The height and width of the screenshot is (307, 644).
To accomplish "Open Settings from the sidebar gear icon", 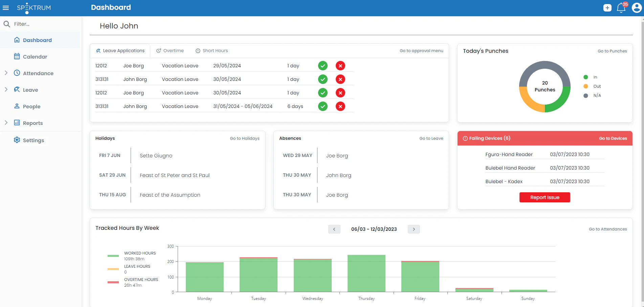I will 33,140.
